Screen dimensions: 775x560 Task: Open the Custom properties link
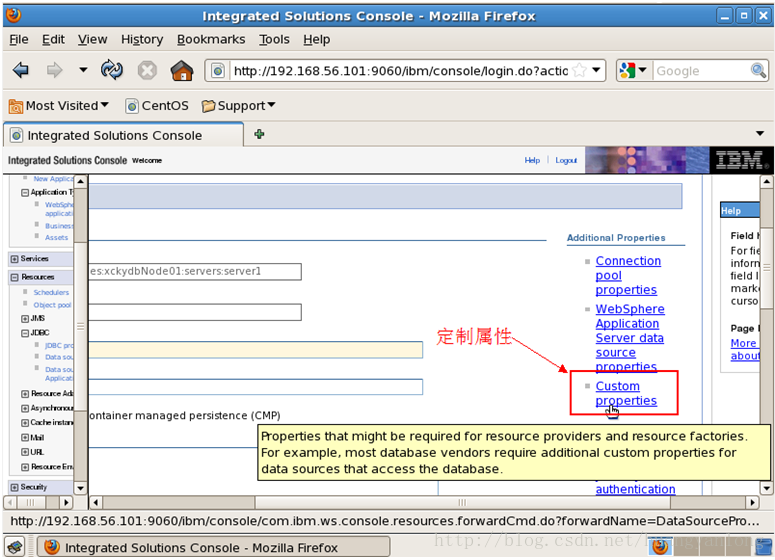626,393
